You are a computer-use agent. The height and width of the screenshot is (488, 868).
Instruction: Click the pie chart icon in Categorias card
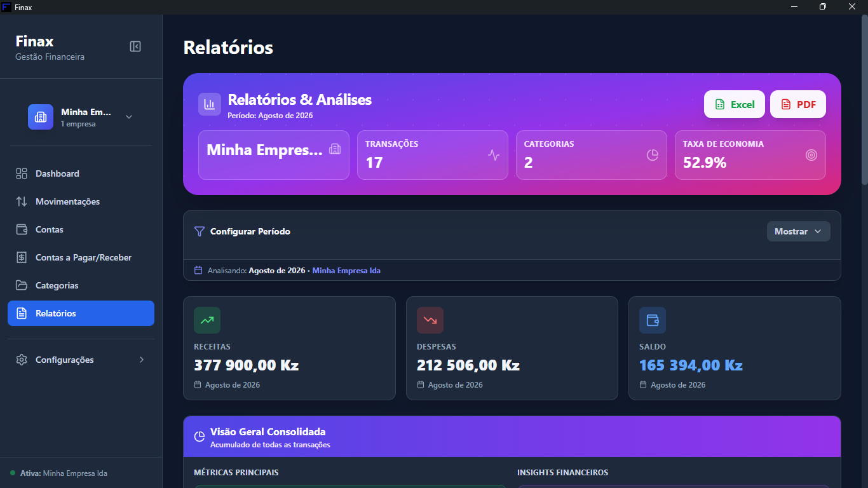tap(653, 155)
